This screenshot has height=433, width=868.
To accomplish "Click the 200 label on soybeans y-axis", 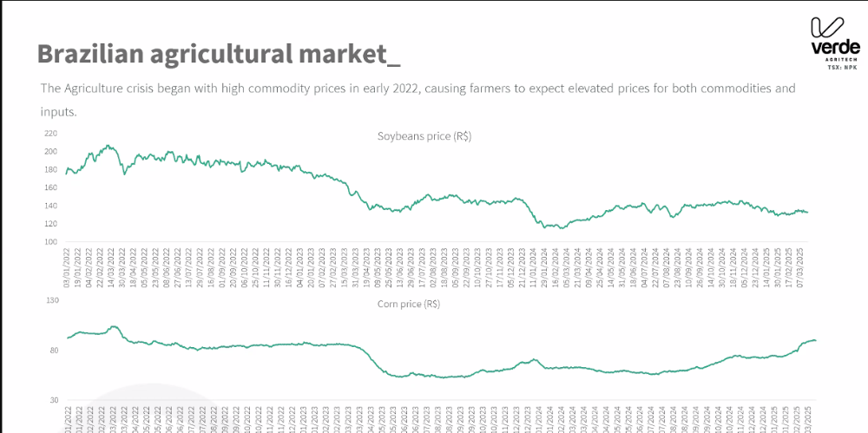I will pos(50,152).
